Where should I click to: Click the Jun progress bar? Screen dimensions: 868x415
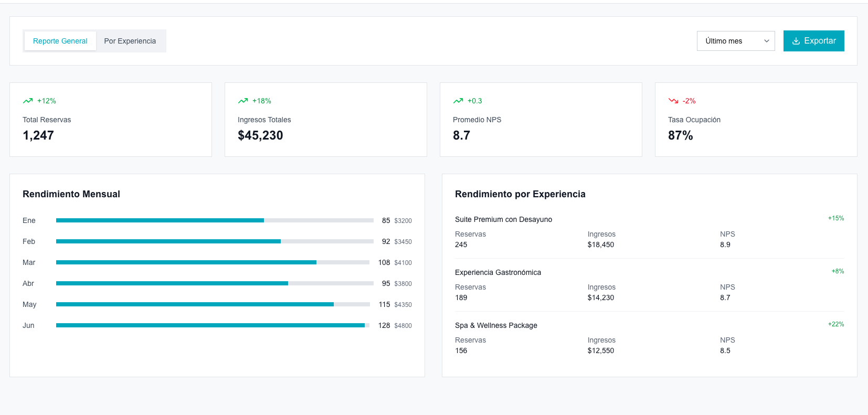pos(213,325)
